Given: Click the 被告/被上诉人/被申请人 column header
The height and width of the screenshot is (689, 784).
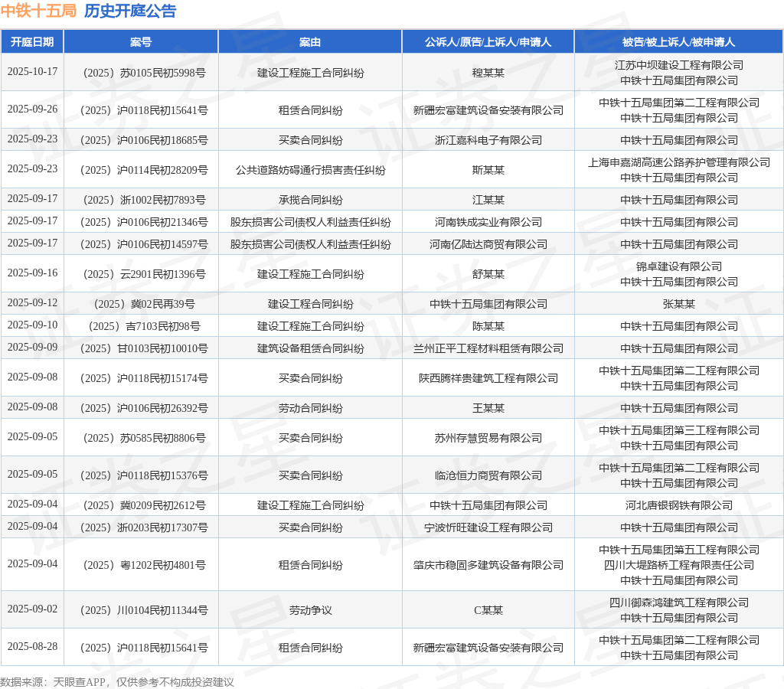Looking at the screenshot, I should (678, 42).
